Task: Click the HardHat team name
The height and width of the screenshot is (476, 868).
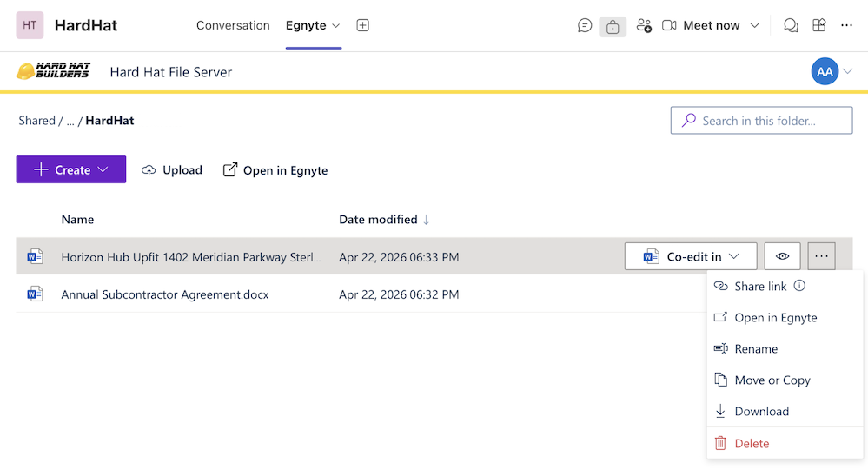Action: [86, 25]
